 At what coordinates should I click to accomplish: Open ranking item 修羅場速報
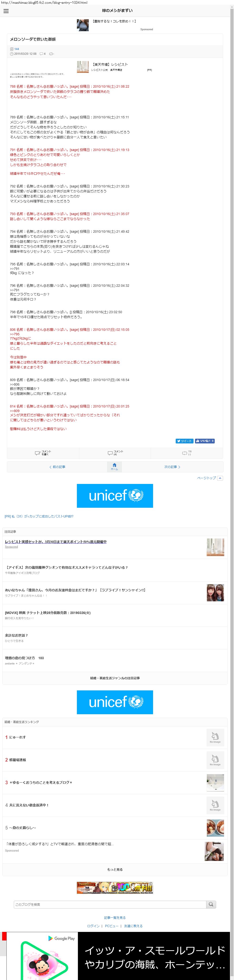click(x=18, y=760)
